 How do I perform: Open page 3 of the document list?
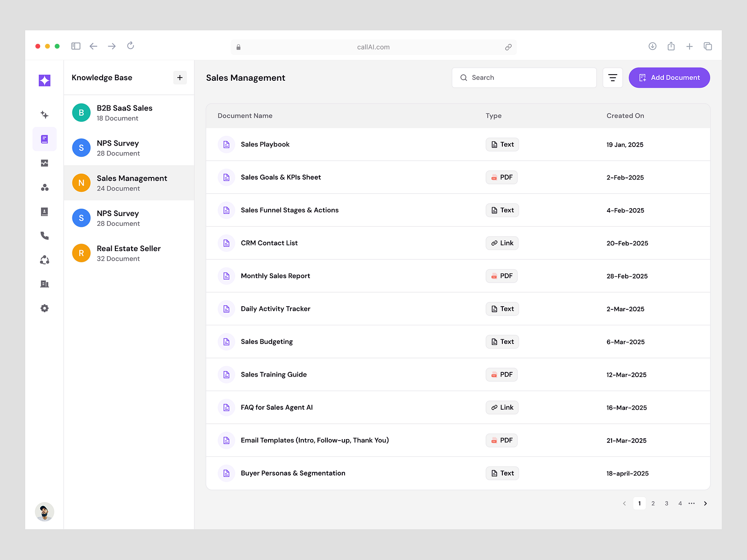tap(666, 503)
